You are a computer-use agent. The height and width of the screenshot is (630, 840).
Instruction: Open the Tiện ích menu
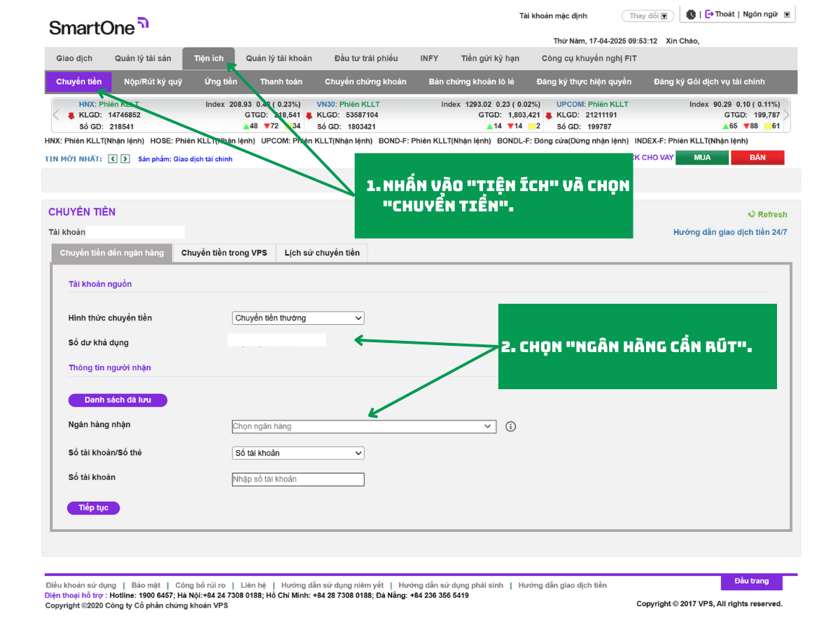[209, 58]
